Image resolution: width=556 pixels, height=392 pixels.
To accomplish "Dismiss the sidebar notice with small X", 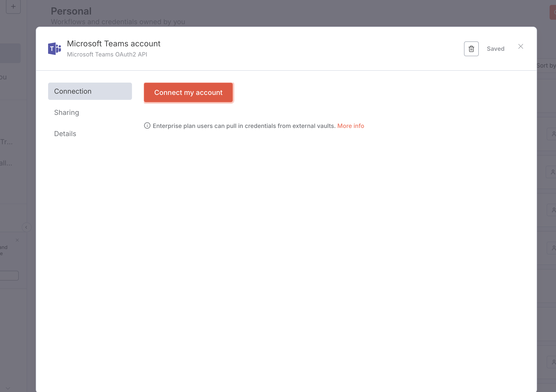I will 17,240.
